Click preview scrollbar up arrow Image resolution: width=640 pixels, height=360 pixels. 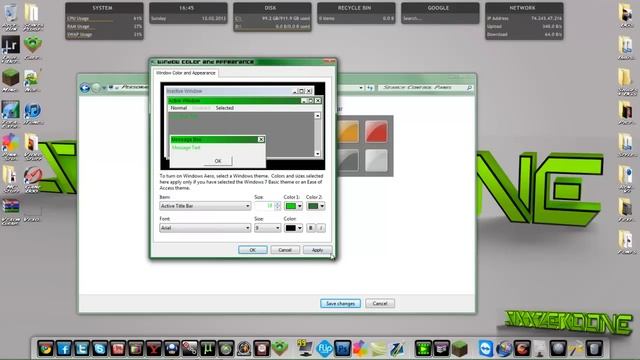click(317, 116)
